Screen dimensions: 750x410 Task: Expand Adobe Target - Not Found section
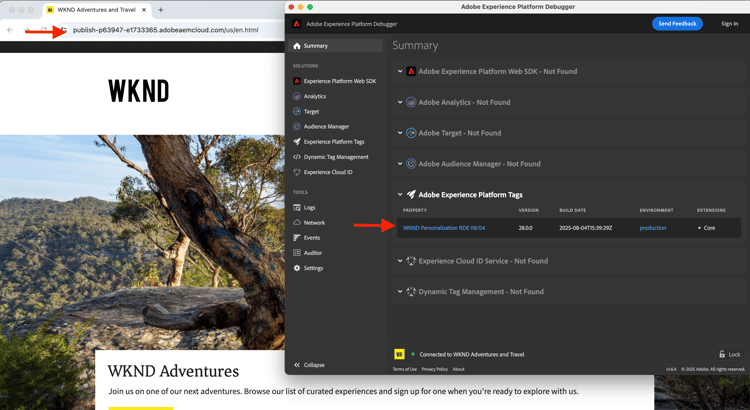(400, 133)
